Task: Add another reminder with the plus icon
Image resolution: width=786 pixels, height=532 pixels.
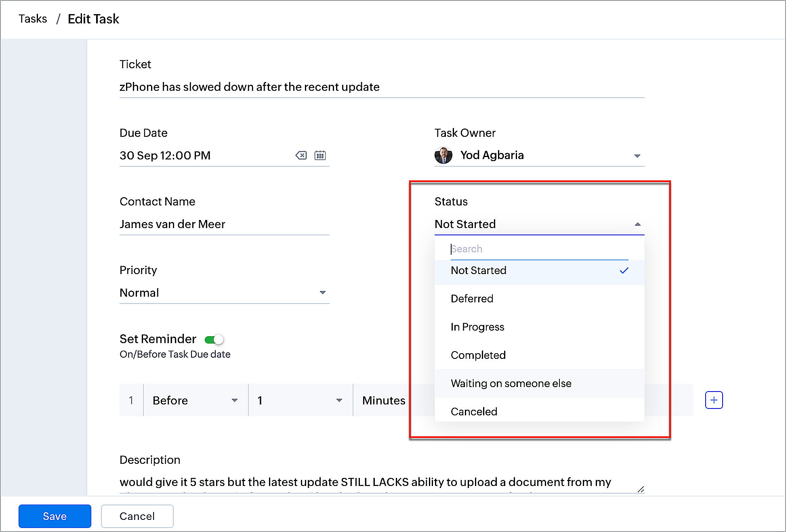Action: 714,400
